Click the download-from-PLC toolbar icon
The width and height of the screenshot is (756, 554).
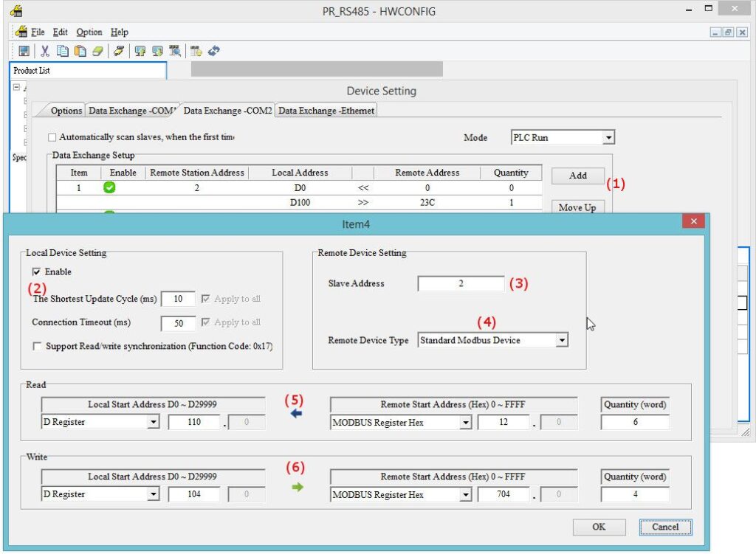(x=157, y=51)
